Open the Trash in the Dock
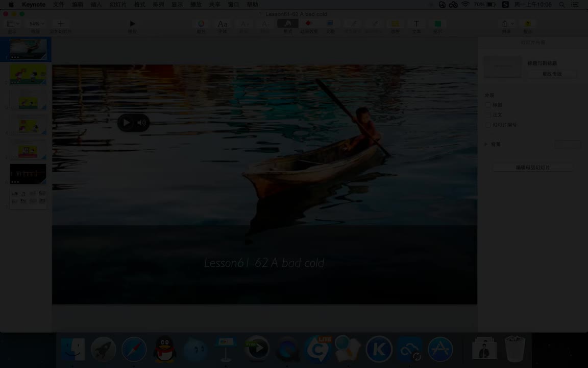 point(514,349)
